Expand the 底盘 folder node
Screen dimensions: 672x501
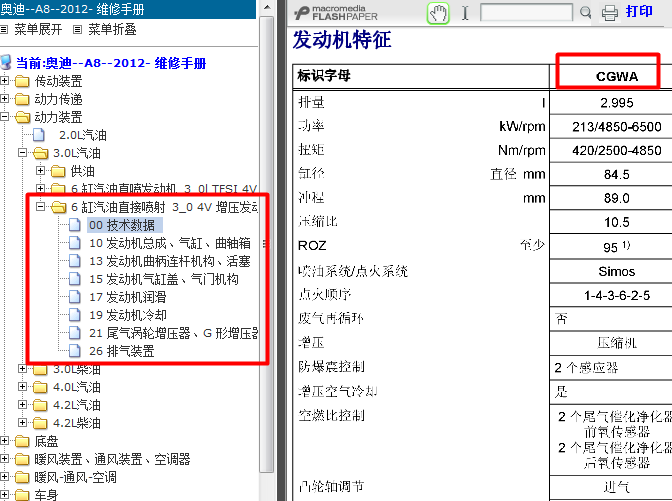point(4,441)
